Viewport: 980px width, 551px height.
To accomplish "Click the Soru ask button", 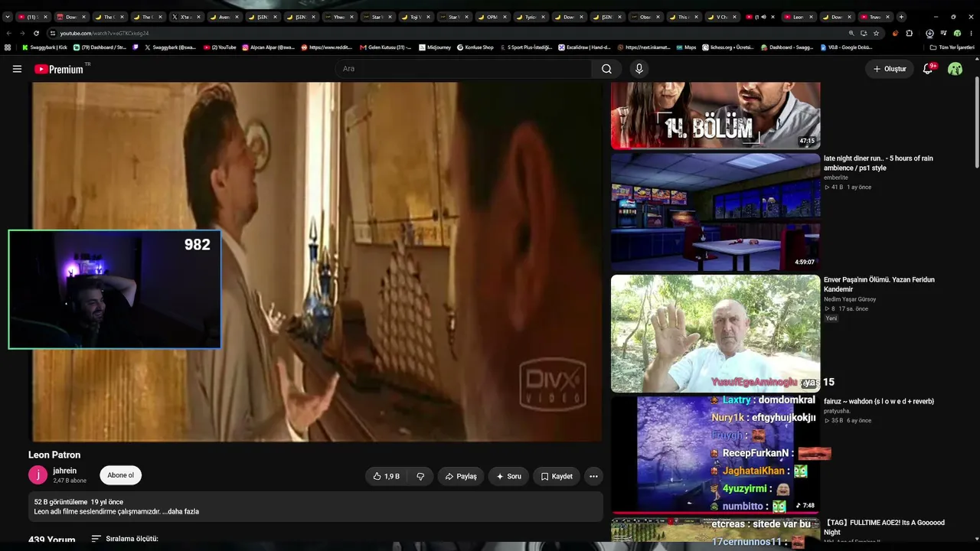I will (x=508, y=476).
